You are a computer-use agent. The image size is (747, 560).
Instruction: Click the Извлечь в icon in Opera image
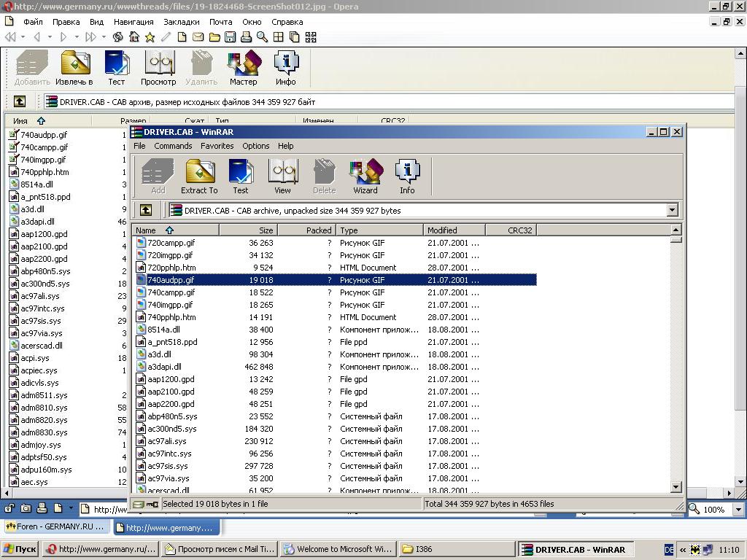pyautogui.click(x=74, y=68)
